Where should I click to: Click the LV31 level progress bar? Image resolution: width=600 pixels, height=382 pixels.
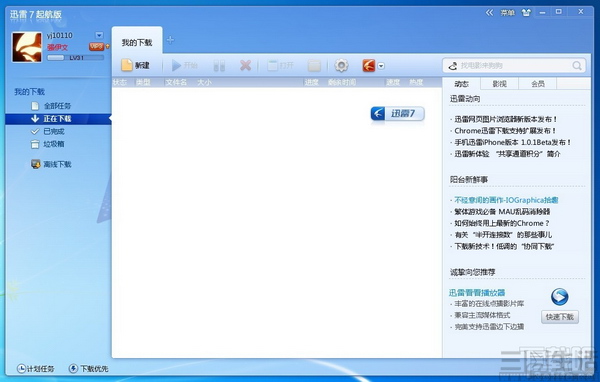tap(75, 58)
